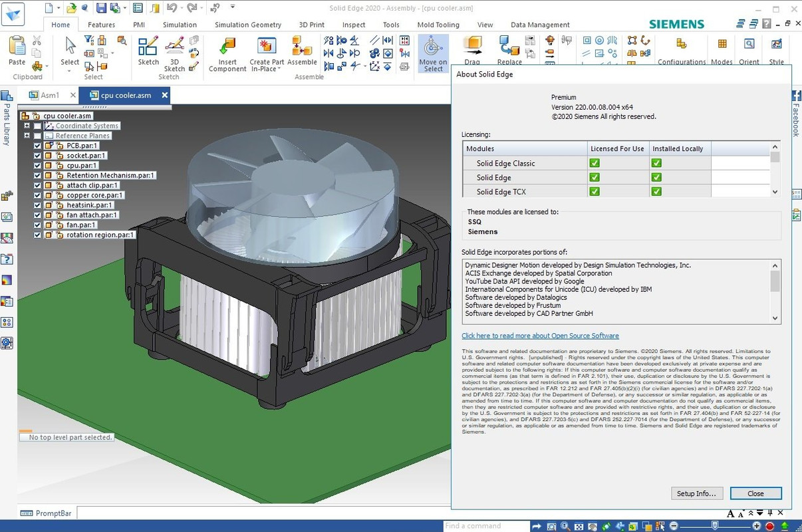Uncheck the socket.par:1 checkbox

(x=38, y=156)
